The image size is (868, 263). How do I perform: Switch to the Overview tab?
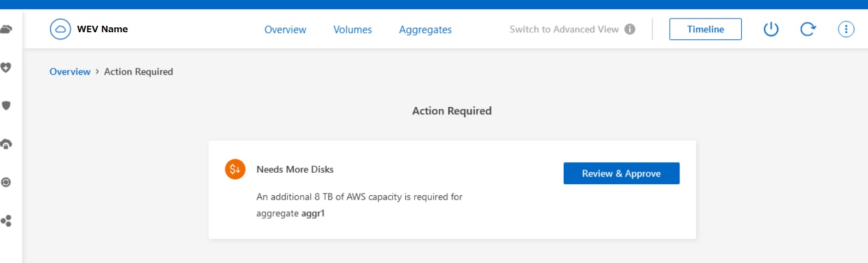pos(285,30)
